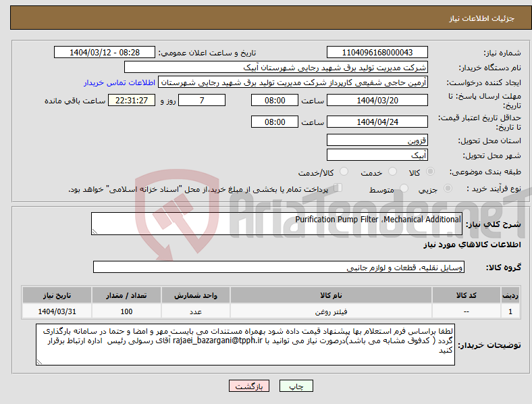Click the price validity time 08:00 field
Viewport: 532px width, 404px height.
275,122
